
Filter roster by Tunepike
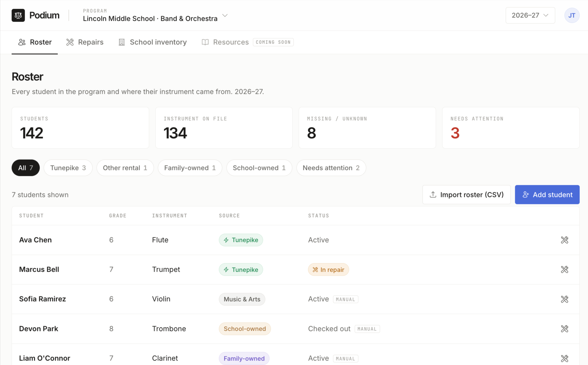[68, 168]
